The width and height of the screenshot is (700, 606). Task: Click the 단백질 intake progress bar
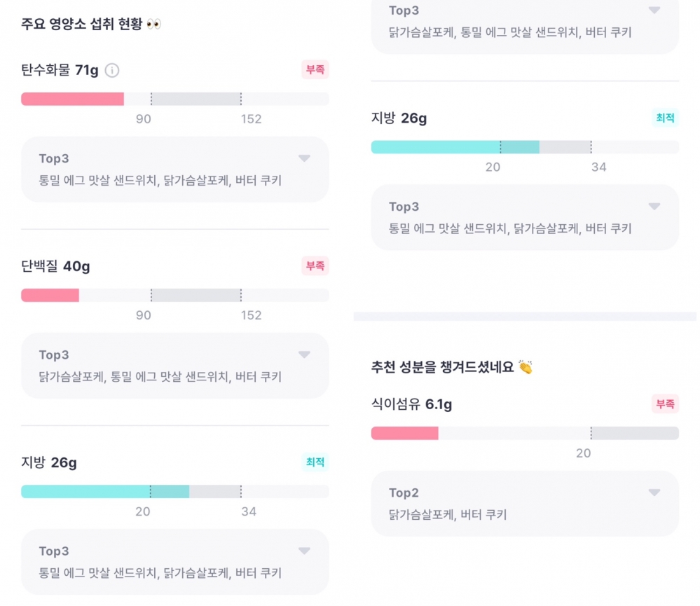[174, 295]
